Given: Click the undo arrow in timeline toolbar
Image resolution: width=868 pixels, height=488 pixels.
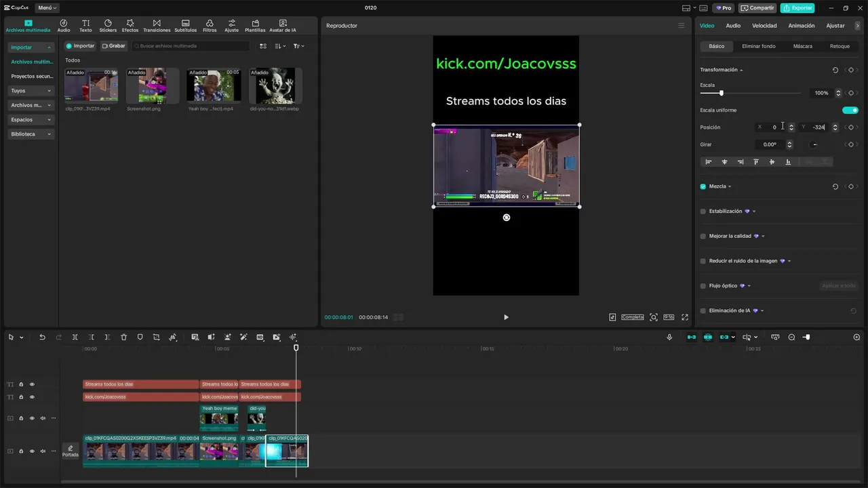Looking at the screenshot, I should [42, 337].
